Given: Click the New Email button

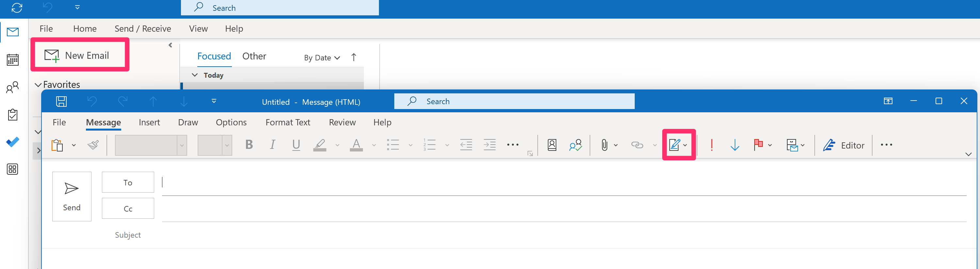Looking at the screenshot, I should point(80,55).
